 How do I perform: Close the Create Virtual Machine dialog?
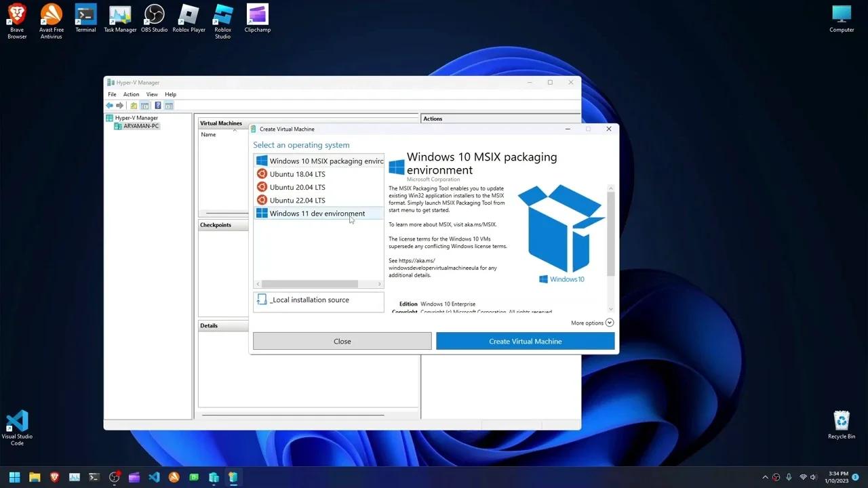342,341
